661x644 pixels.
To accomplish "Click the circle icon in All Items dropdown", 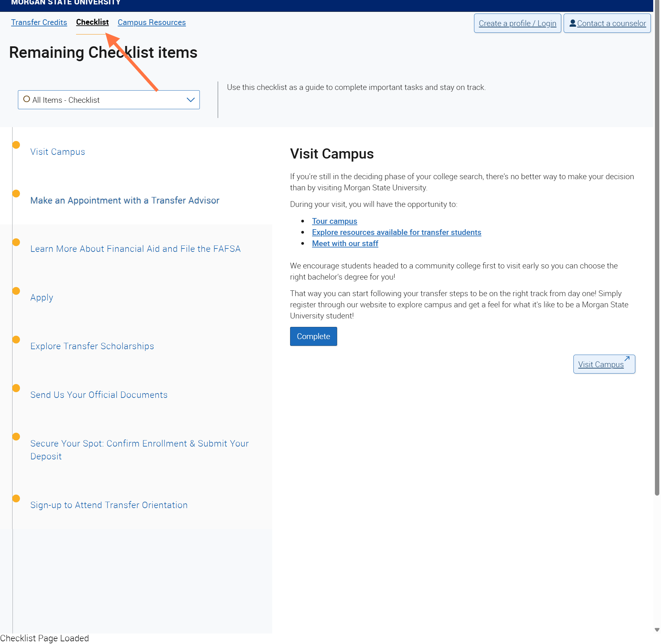I will [x=26, y=99].
